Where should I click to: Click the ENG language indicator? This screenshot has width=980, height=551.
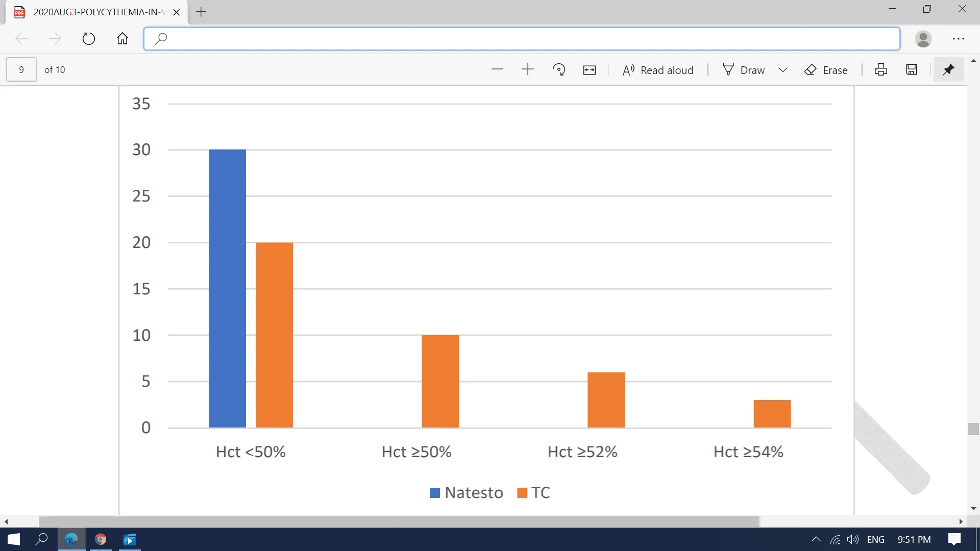[x=876, y=540]
